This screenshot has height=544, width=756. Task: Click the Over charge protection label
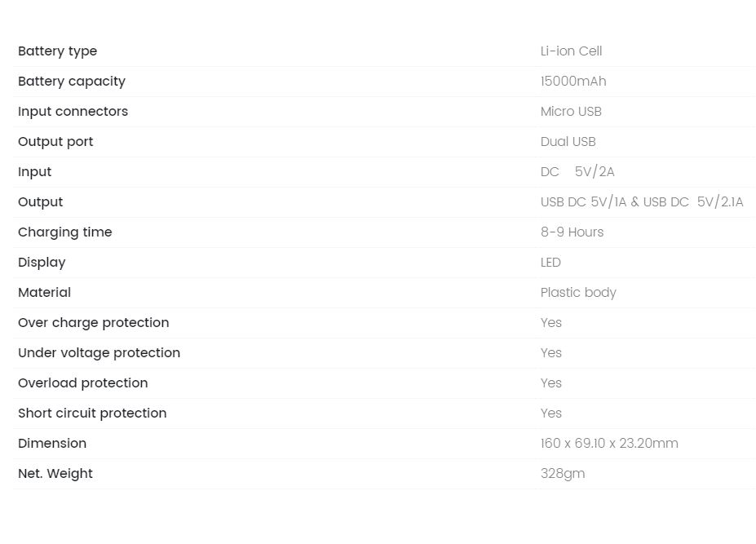(x=94, y=323)
